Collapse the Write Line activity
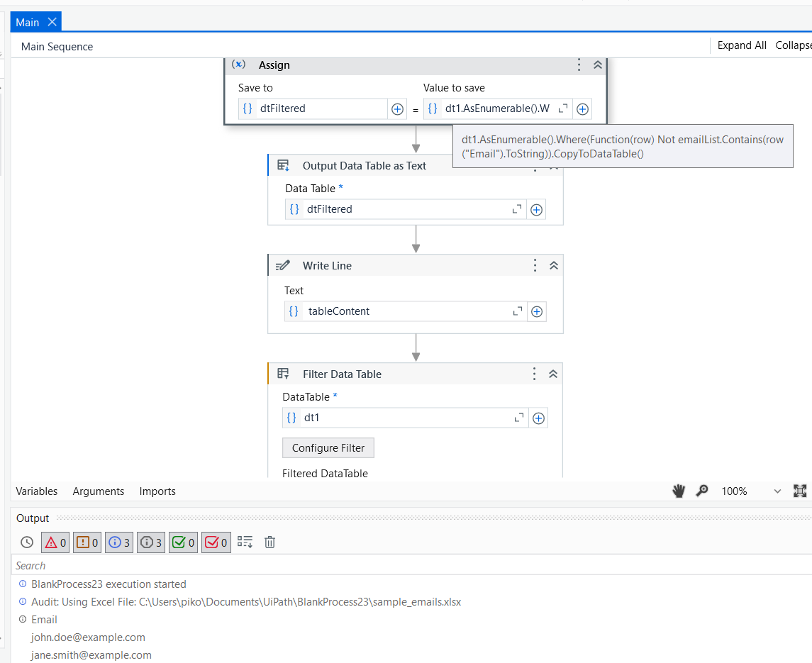The height and width of the screenshot is (663, 812). point(553,265)
